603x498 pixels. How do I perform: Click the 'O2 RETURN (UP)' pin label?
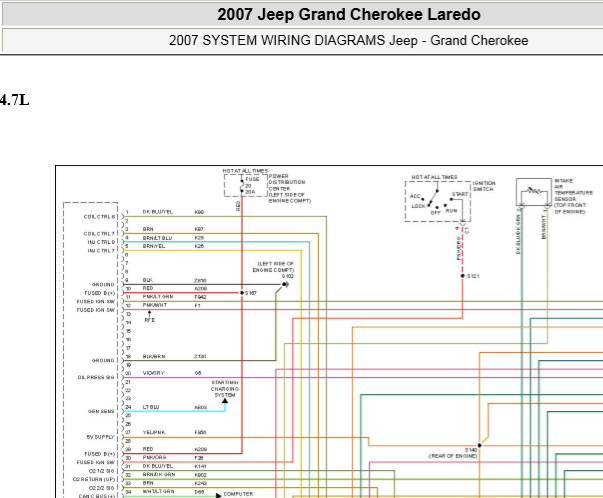coord(94,480)
